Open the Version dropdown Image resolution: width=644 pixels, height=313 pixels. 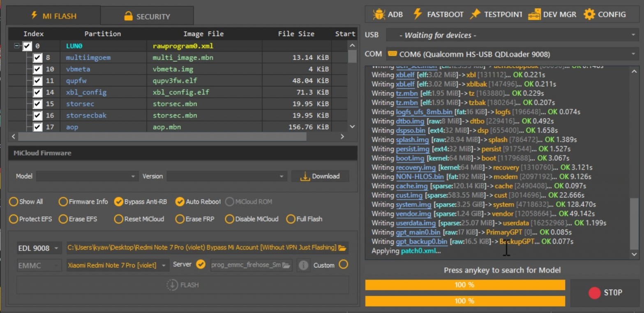click(226, 176)
